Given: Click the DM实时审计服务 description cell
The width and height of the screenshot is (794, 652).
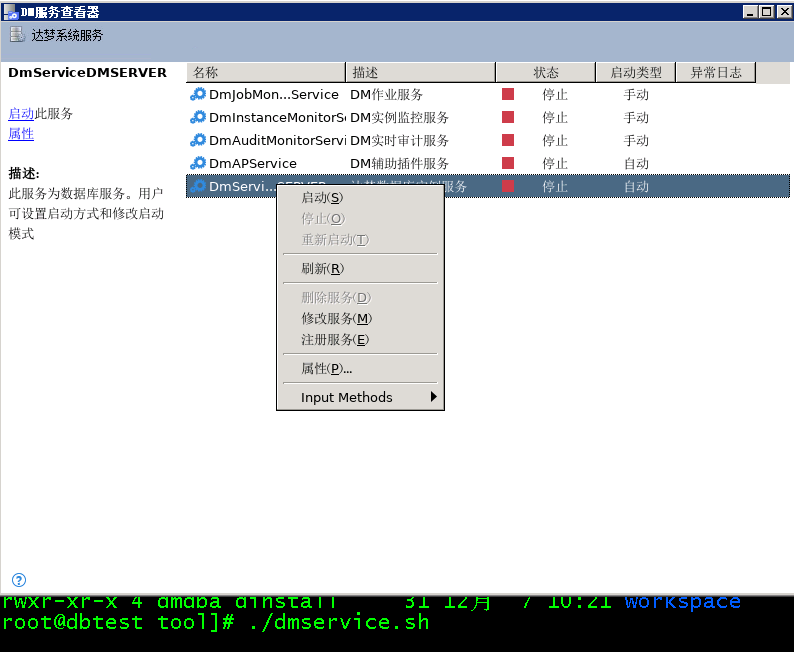Looking at the screenshot, I should tap(400, 140).
